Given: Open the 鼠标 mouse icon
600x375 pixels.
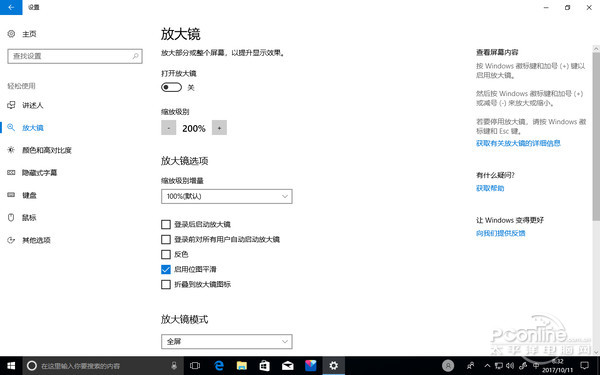Looking at the screenshot, I should pos(11,217).
